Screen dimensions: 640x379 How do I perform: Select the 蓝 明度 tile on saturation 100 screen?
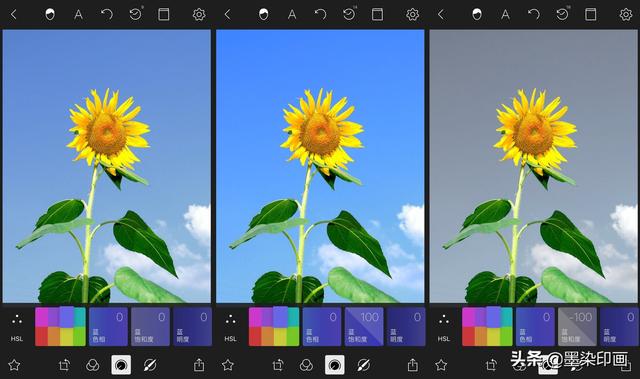pyautogui.click(x=406, y=327)
